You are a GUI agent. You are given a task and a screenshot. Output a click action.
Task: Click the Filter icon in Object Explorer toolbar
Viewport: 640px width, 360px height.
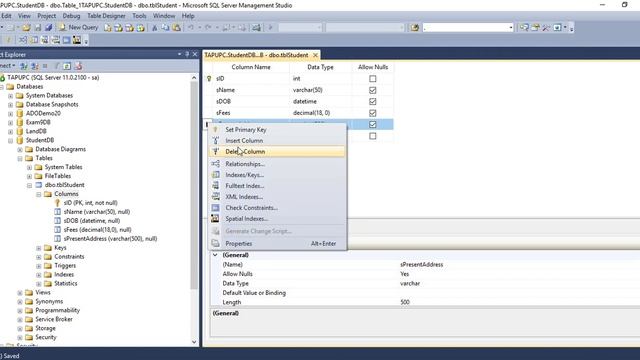click(56, 66)
